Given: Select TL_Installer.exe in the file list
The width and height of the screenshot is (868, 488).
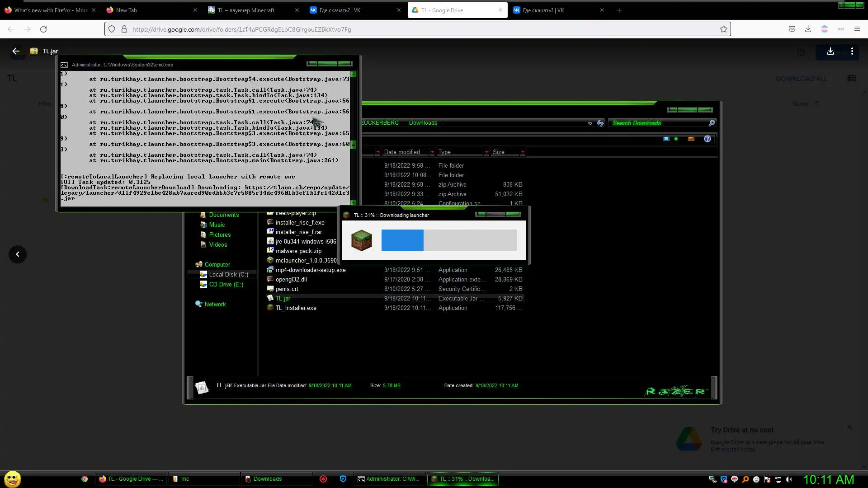Looking at the screenshot, I should click(296, 308).
